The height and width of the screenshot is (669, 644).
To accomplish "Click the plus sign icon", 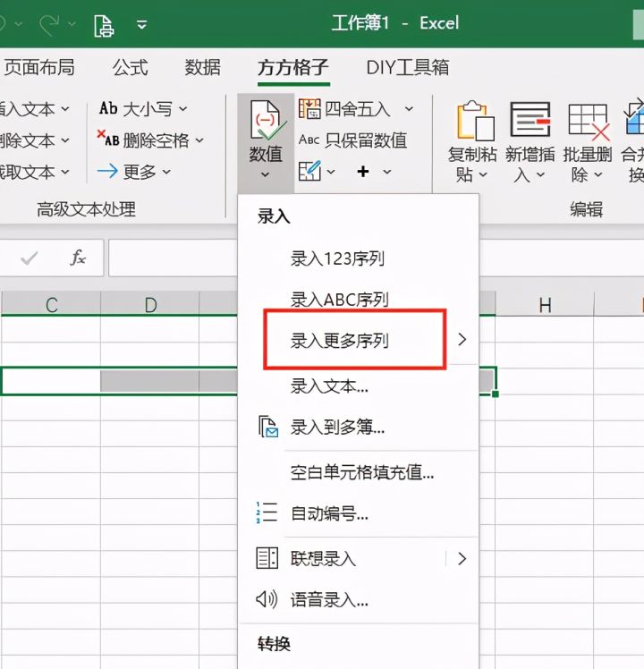I will tap(363, 172).
